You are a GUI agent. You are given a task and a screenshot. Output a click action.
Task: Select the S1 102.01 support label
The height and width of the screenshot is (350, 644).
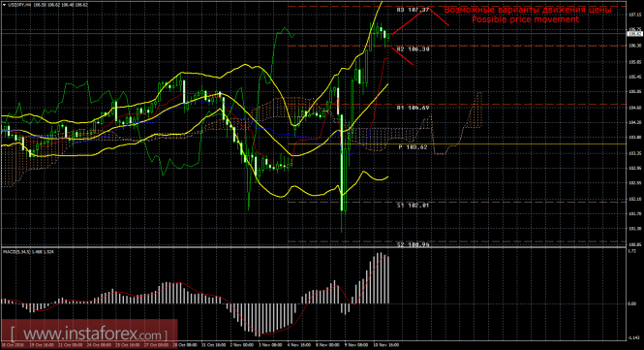pyautogui.click(x=413, y=206)
